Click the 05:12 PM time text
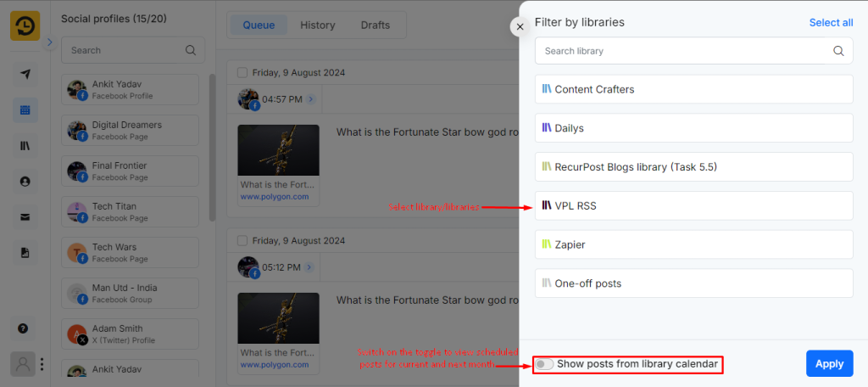Image resolution: width=868 pixels, height=387 pixels. (281, 267)
